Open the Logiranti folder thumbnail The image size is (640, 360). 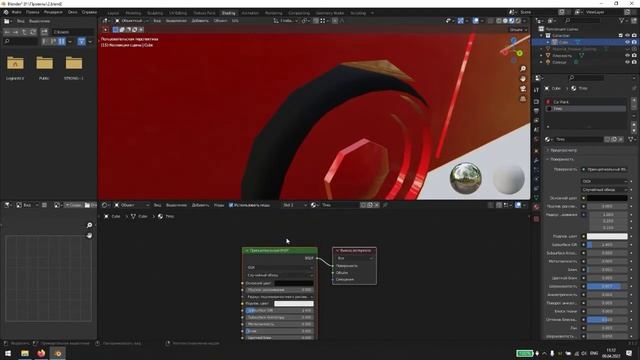click(15, 63)
